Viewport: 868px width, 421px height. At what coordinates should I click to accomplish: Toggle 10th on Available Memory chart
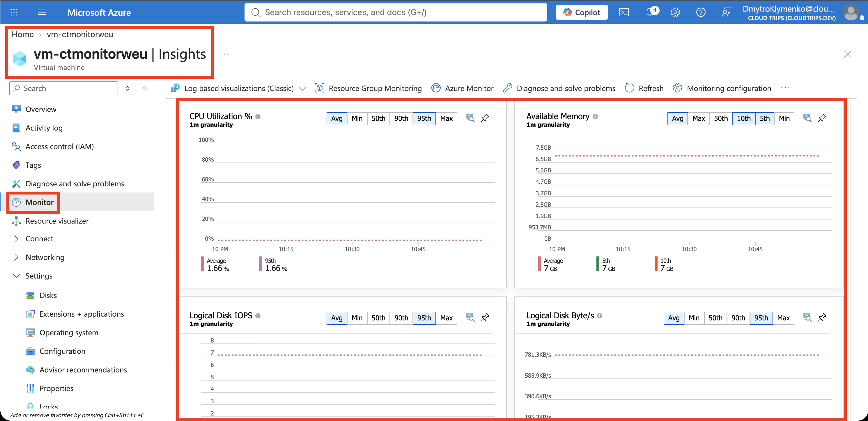click(x=744, y=118)
